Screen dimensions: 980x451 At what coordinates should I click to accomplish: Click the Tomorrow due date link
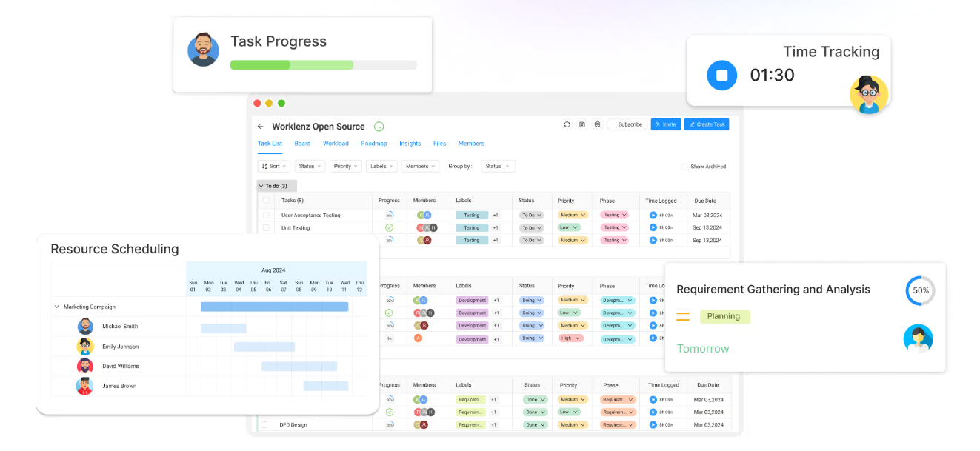703,349
